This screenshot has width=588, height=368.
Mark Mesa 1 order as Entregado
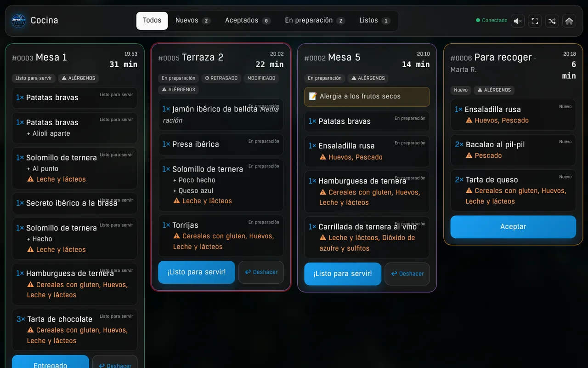click(x=51, y=362)
